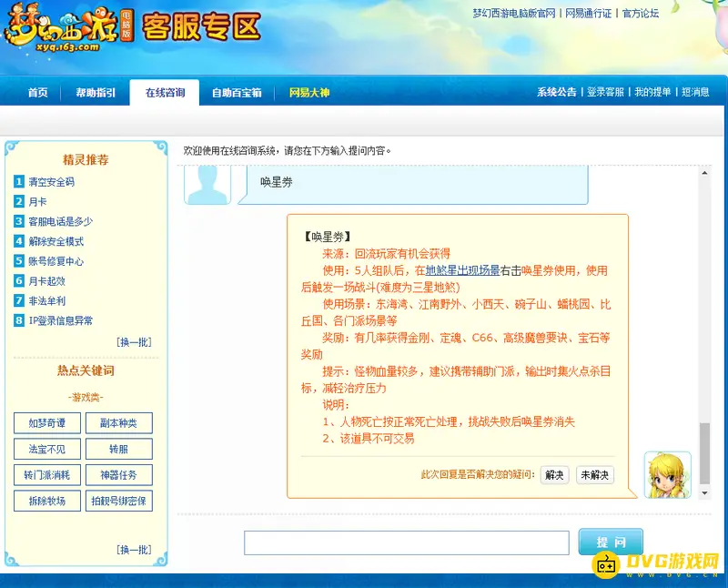
Task: Go to 网易大神 tab
Action: (309, 93)
